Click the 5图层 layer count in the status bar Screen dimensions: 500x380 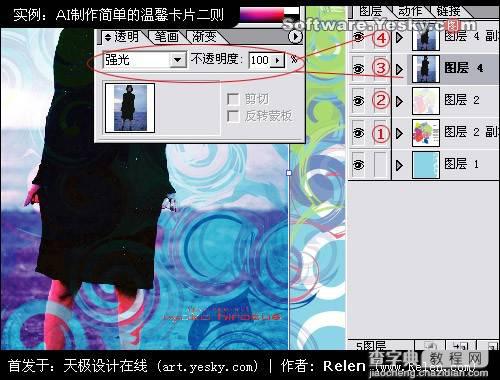(x=371, y=346)
